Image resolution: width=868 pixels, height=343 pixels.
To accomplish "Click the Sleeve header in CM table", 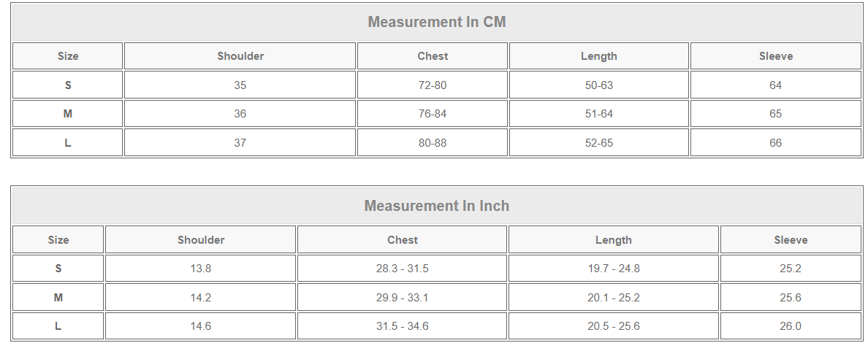I will [x=775, y=56].
